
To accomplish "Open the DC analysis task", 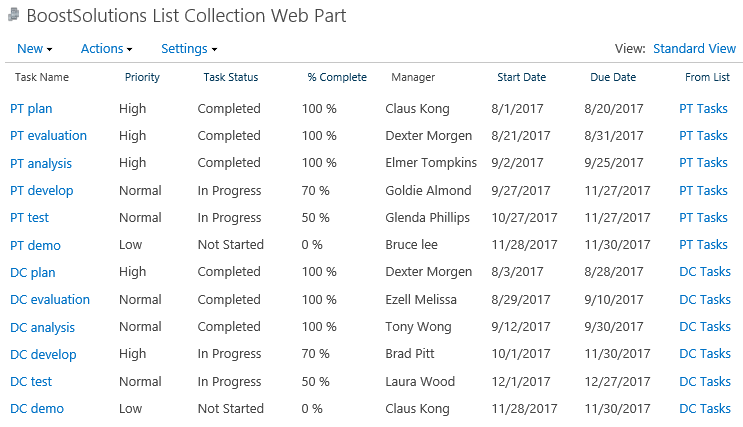I will click(x=43, y=327).
